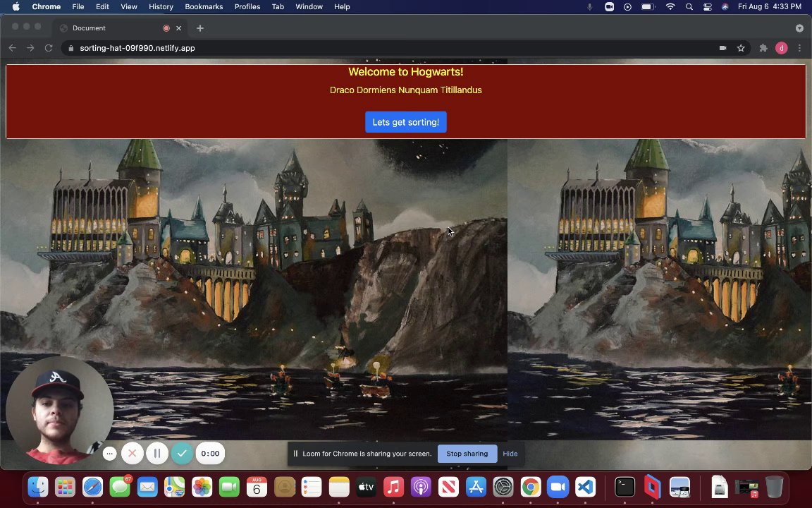Screen dimensions: 812x508
Task: Go forward in Chrome history
Action: pyautogui.click(x=30, y=48)
